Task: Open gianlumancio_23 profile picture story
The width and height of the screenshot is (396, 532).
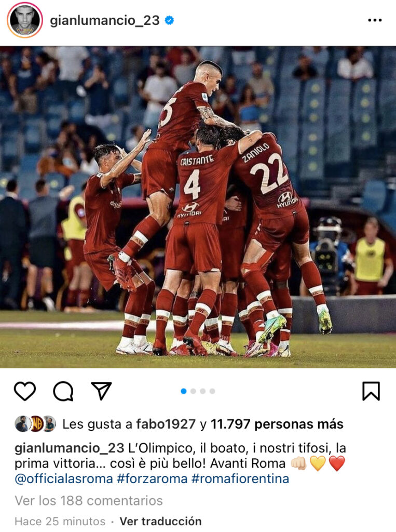Action: coord(24,20)
